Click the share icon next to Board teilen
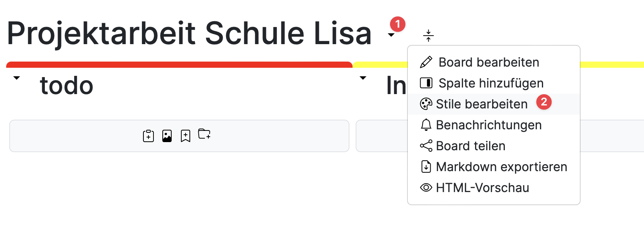This screenshot has width=644, height=230. (x=426, y=146)
